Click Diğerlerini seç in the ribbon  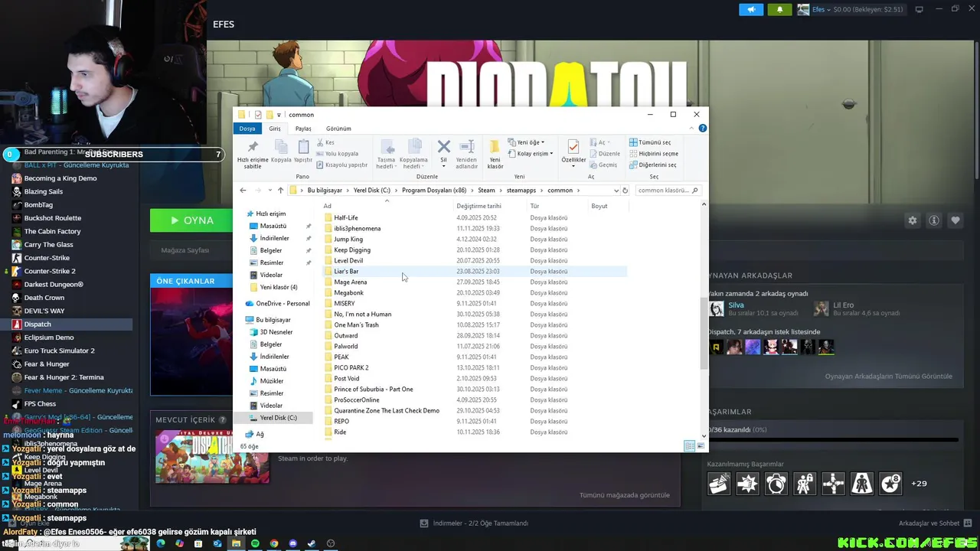[x=652, y=165]
